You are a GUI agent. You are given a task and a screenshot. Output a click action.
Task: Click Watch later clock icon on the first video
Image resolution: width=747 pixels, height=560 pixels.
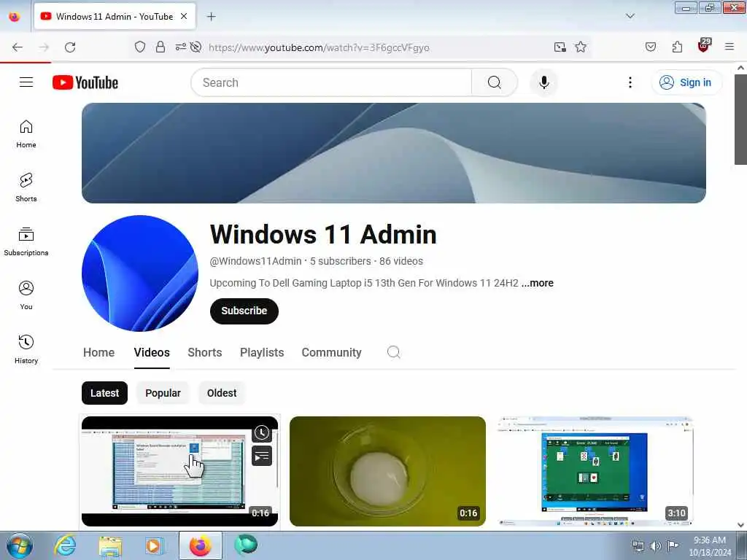262,433
